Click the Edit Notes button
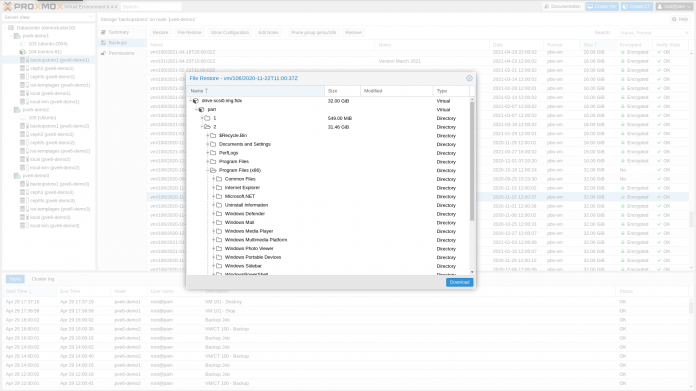Viewport: 696px width, 391px height. pos(268,32)
